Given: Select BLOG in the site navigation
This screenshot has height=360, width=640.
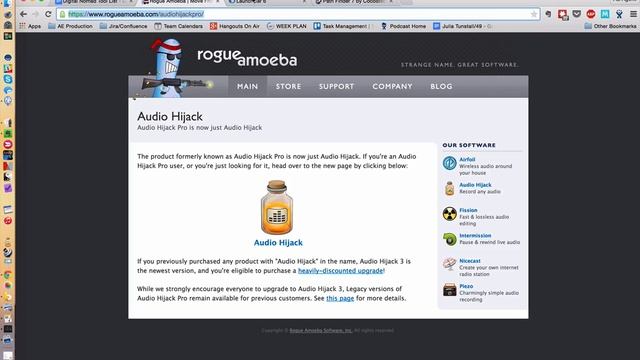Looking at the screenshot, I should click(x=441, y=87).
